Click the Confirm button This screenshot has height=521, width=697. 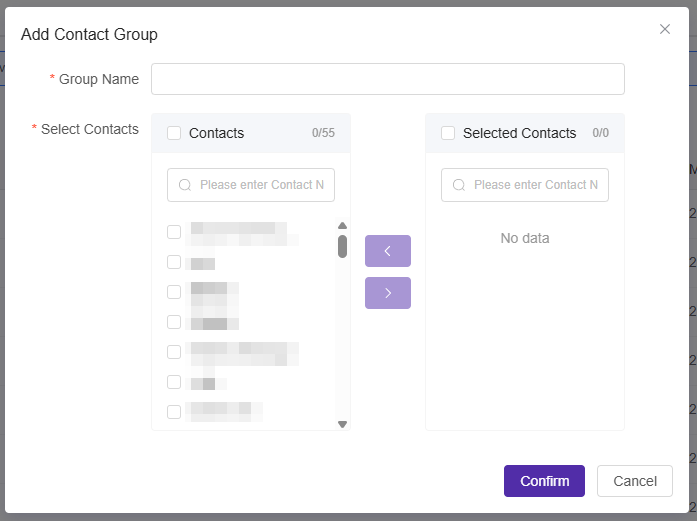coord(544,481)
